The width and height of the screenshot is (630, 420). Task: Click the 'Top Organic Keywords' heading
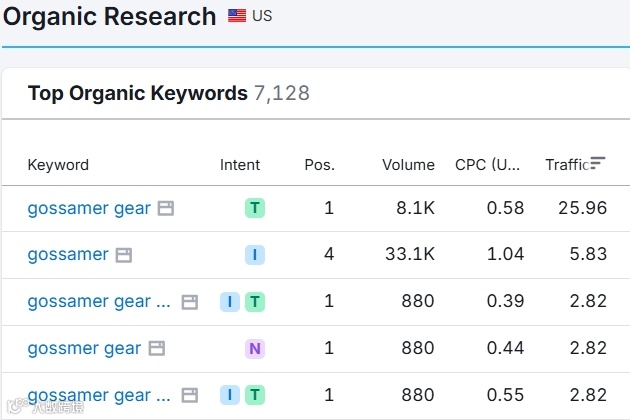point(138,93)
